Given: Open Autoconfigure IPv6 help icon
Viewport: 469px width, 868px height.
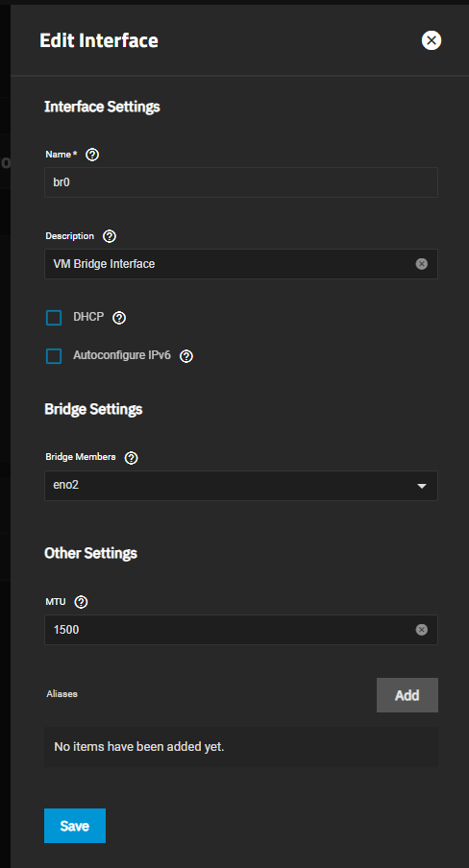Looking at the screenshot, I should pos(186,356).
